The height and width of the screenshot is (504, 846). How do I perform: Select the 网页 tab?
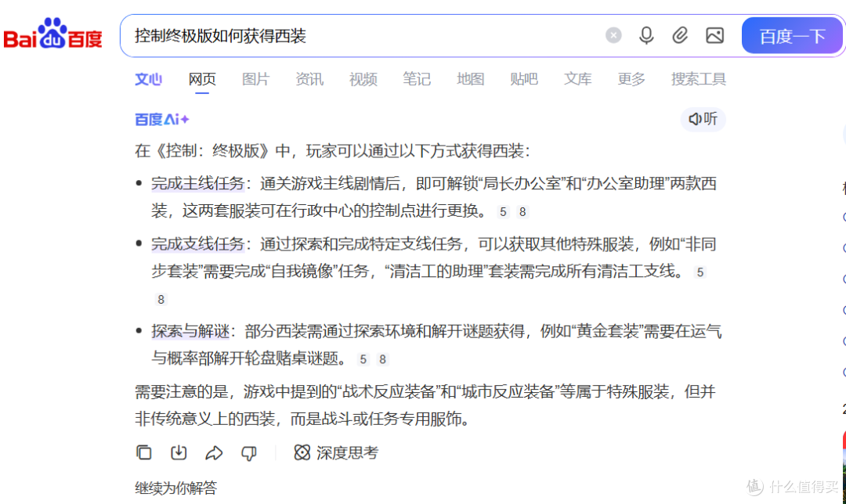click(202, 79)
